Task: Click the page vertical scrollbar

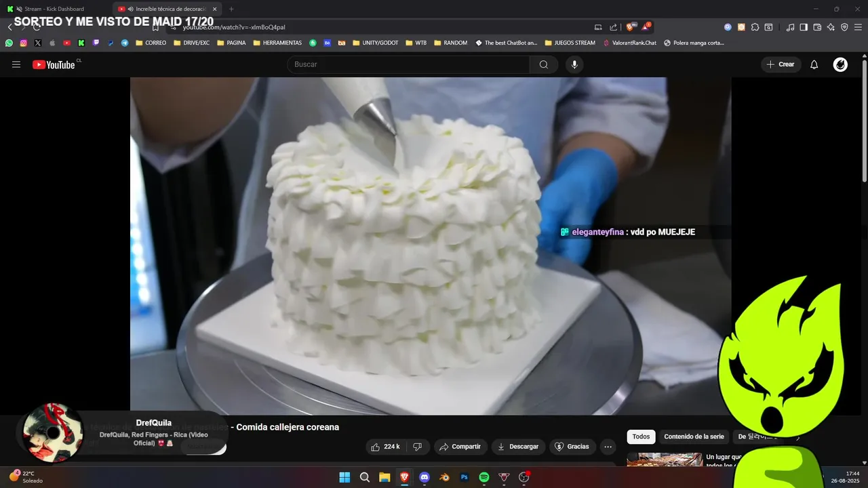Action: 865,122
